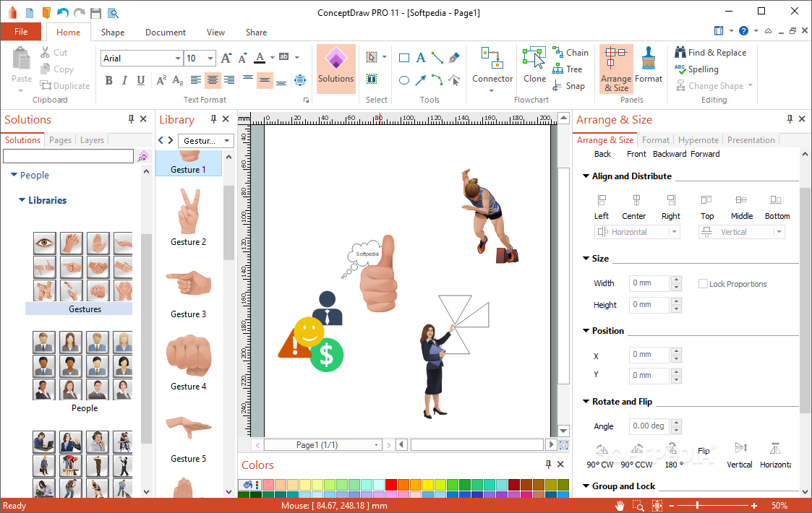Open Find & Replace
The width and height of the screenshot is (812, 513).
click(x=711, y=52)
